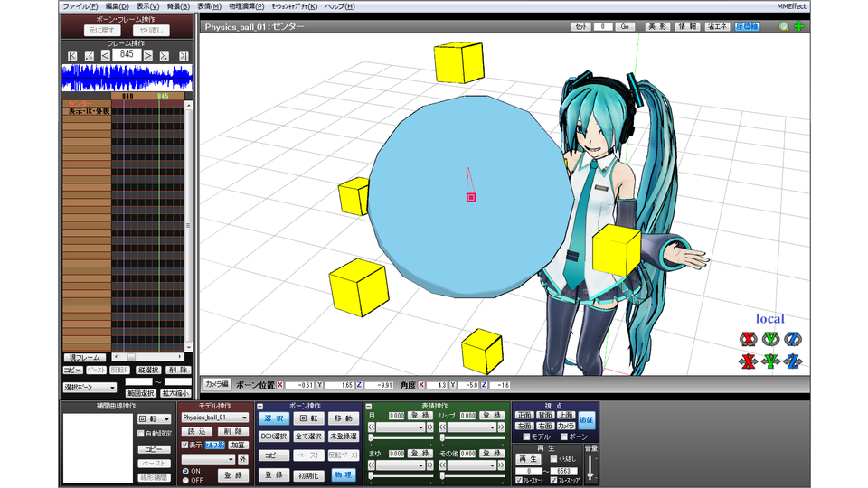This screenshot has width=868, height=488.
Task: Toggle the くり返し repeat checkbox
Action: pos(553,459)
